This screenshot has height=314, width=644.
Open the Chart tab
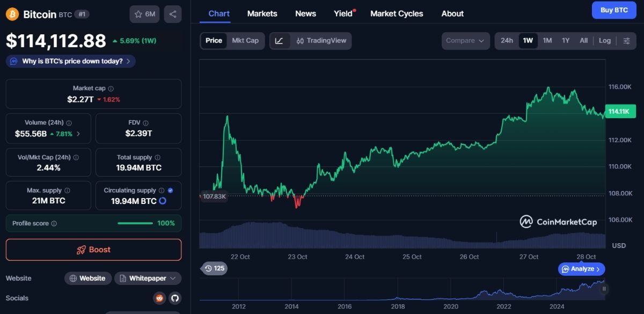pyautogui.click(x=219, y=13)
